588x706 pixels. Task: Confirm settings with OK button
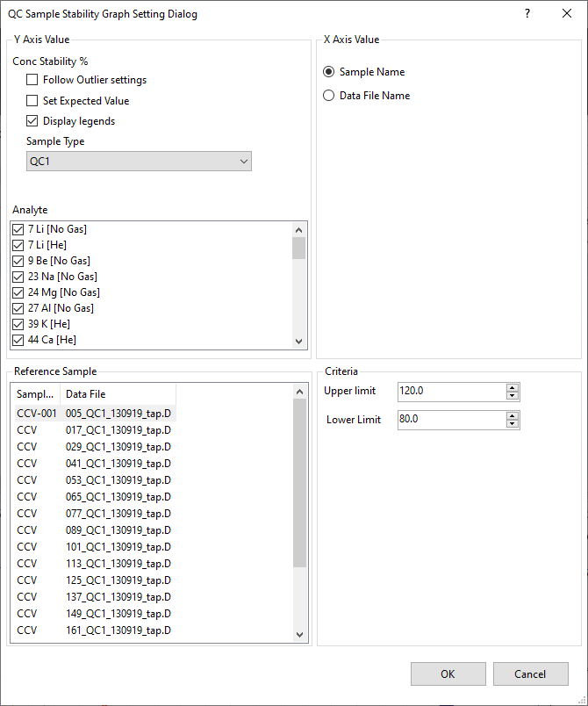[448, 674]
